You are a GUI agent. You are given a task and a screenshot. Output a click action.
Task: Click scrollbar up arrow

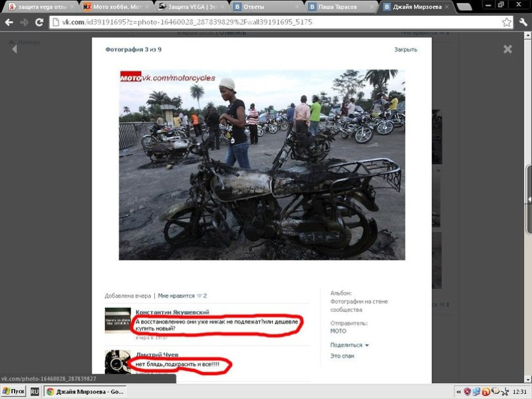coord(528,36)
